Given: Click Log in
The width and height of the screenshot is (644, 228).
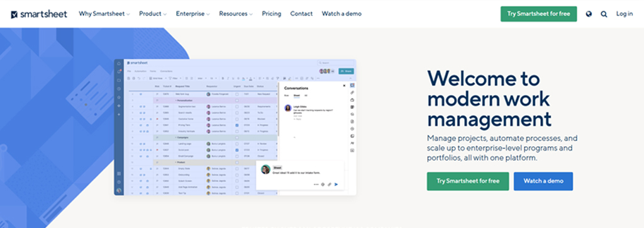Looking at the screenshot, I should coord(625,14).
